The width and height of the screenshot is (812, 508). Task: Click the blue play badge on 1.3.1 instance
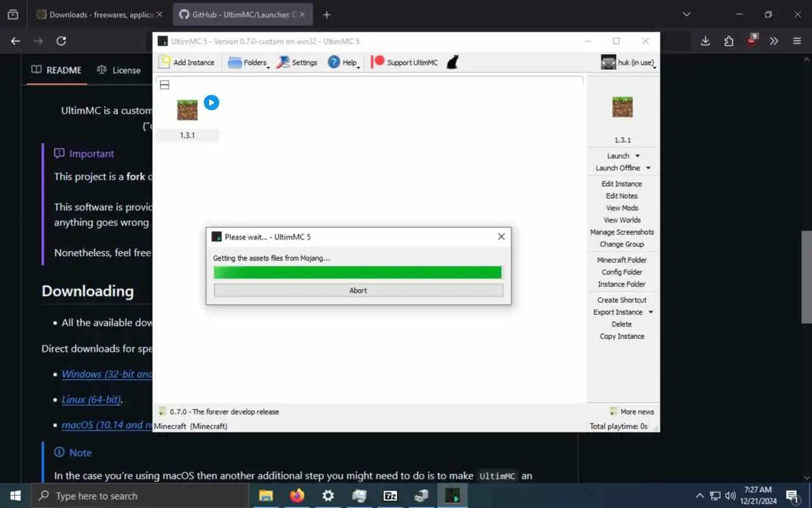coord(211,102)
